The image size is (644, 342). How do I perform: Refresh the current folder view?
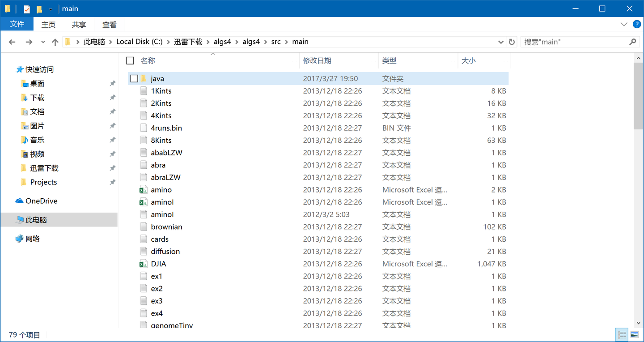point(512,42)
